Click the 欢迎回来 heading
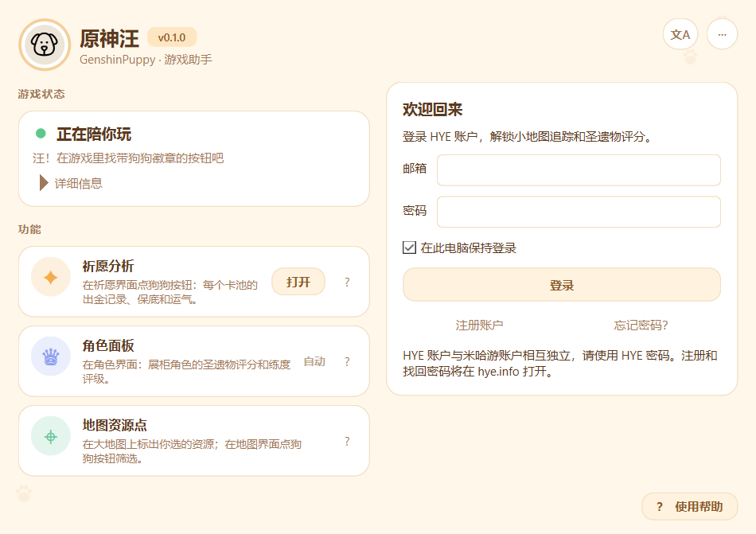Screen dimensions: 756x534 pyautogui.click(x=432, y=109)
